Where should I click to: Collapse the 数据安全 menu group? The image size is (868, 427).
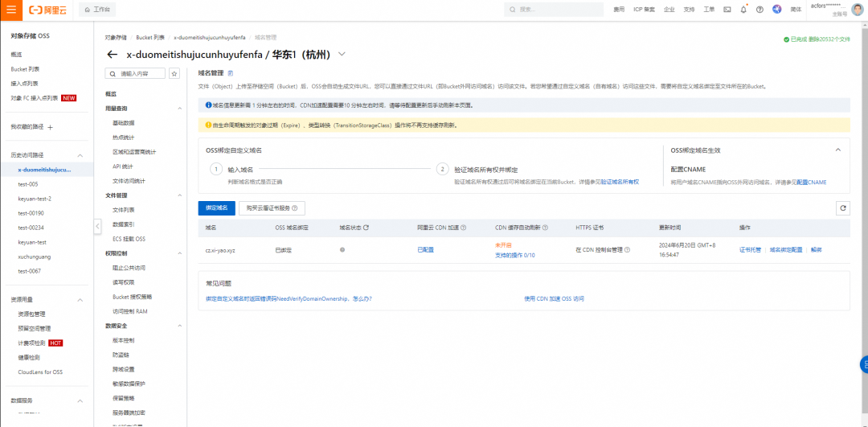coord(179,326)
